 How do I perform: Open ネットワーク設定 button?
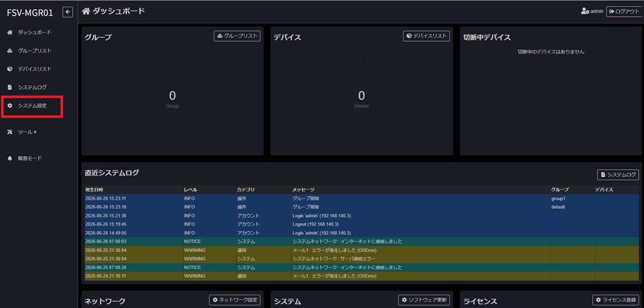coord(235,300)
